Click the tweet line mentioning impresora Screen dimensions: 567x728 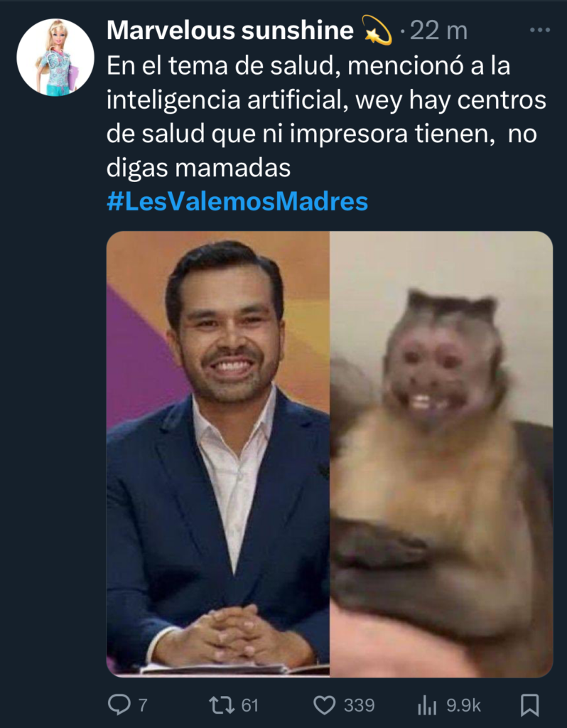click(322, 134)
